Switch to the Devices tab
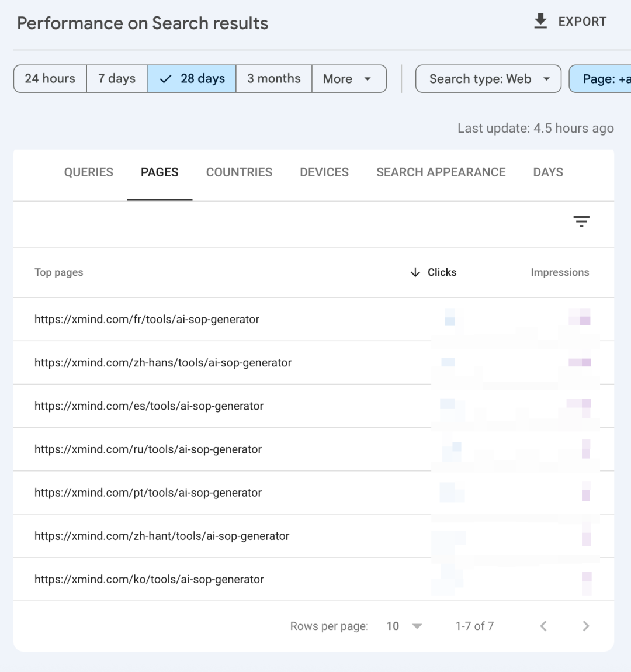The height and width of the screenshot is (672, 631). click(324, 172)
